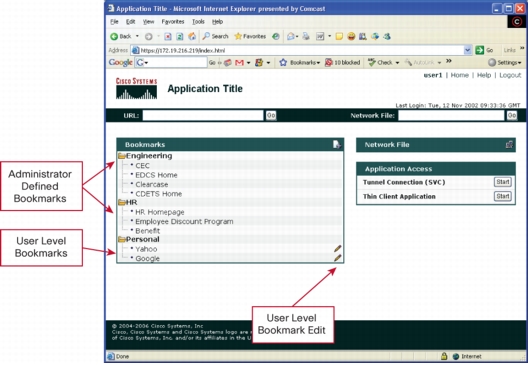Viewport: 529px width, 365px height.
Task: Open the Help menu
Action: [x=217, y=22]
